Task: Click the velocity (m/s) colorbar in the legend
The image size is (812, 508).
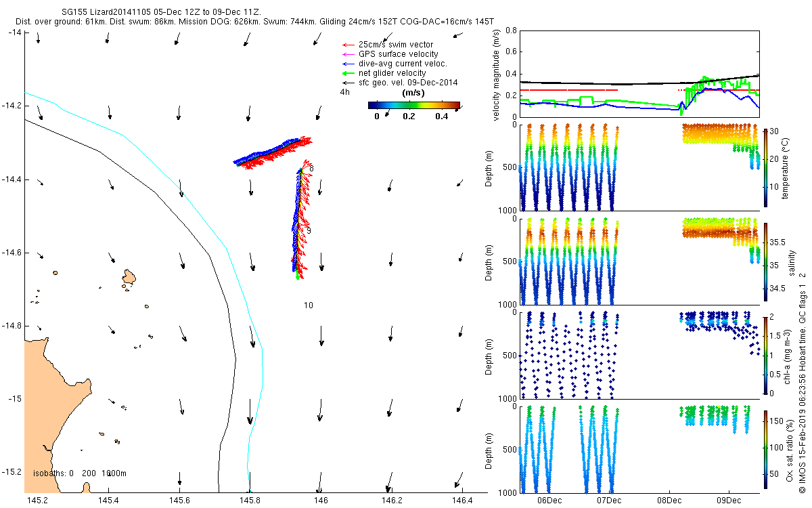Action: (x=413, y=105)
